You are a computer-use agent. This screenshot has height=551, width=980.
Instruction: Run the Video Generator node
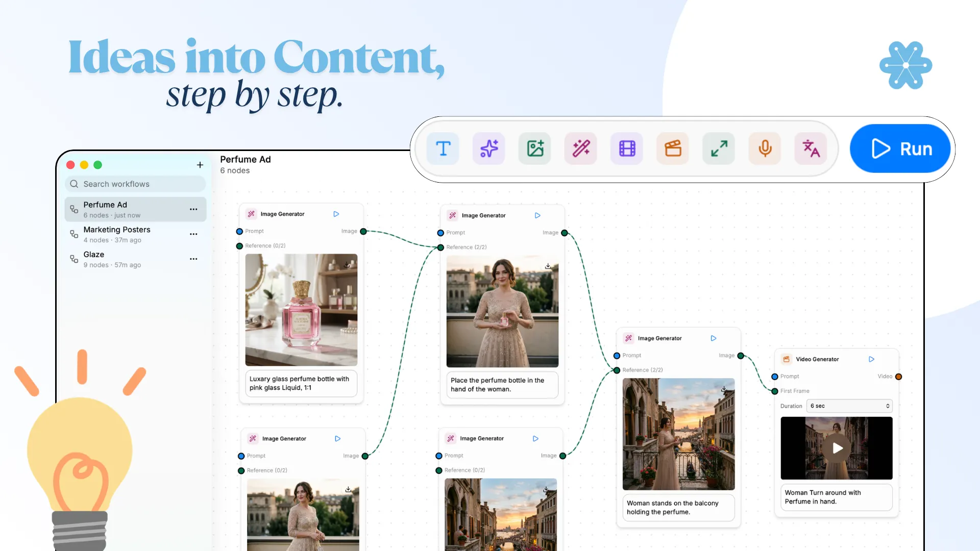(x=872, y=359)
